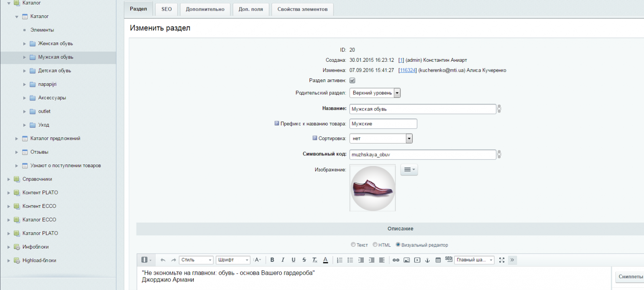
Task: Apply strikethrough formatting in the editor
Action: pos(304,260)
